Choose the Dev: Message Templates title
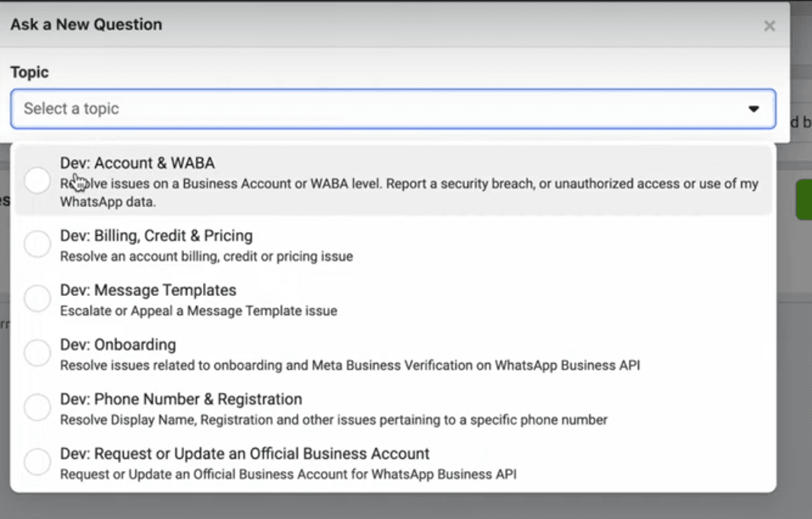Screen dimensions: 812x519 pyautogui.click(x=148, y=291)
